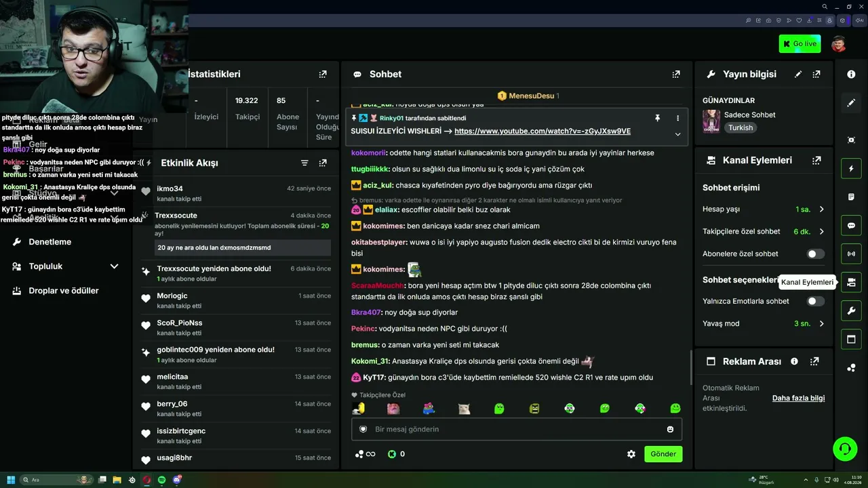Screen dimensions: 868x488
Task: Select the white cat emote
Action: pos(464,409)
